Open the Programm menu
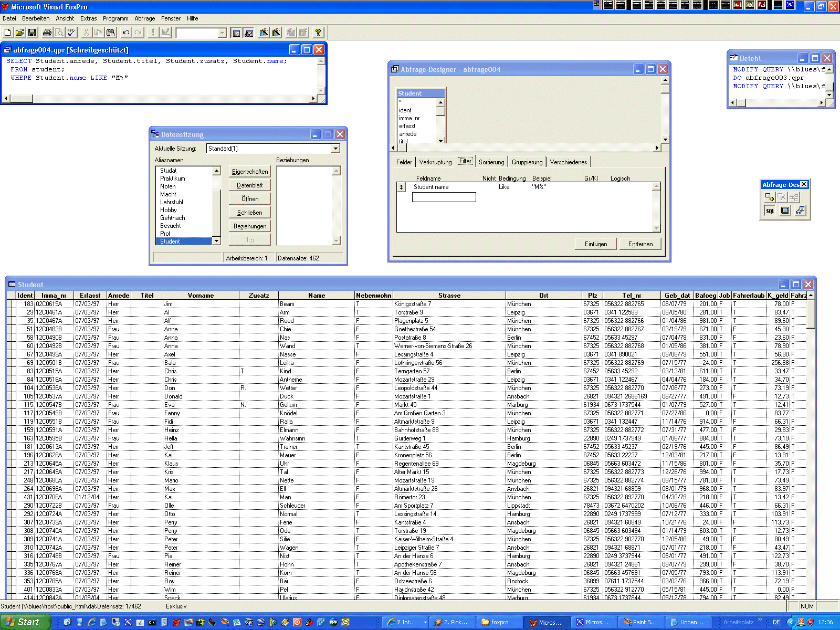 point(115,18)
